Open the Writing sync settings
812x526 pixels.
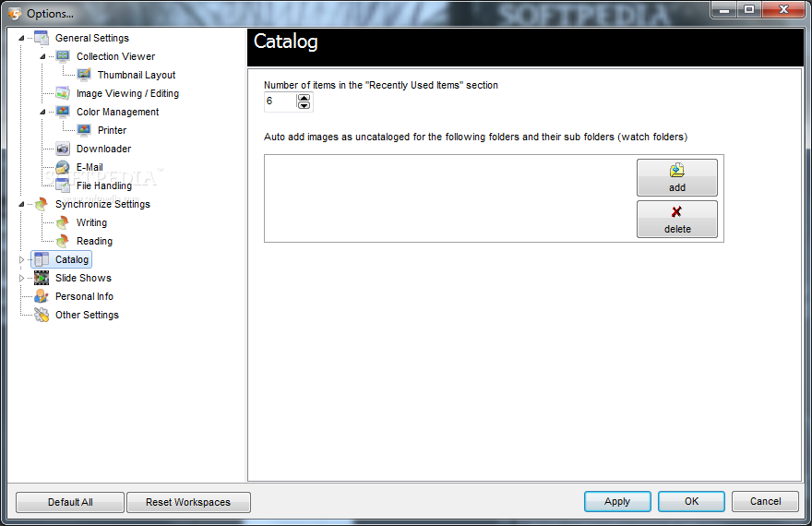click(x=91, y=222)
